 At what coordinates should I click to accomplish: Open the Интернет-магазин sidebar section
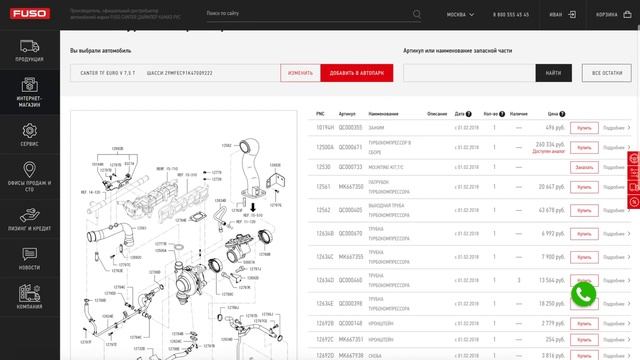point(29,92)
